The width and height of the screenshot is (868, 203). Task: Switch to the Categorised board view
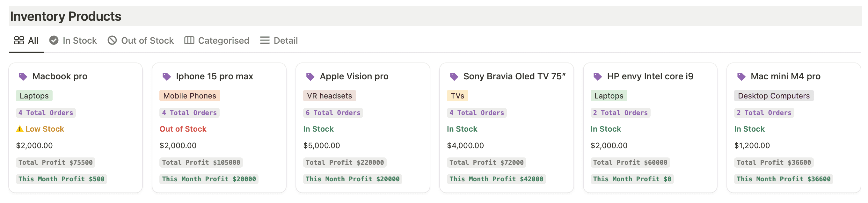(217, 40)
